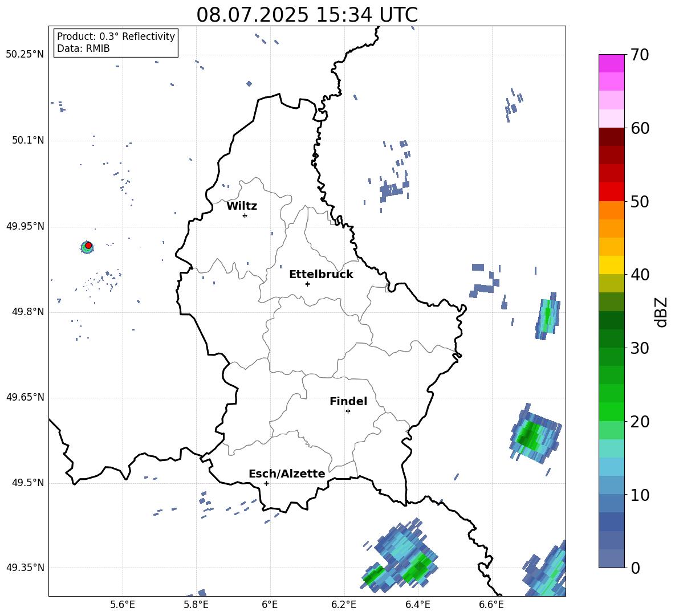This screenshot has height=616, width=675.
Task: Click the 49.8°N latitude label
Action: pyautogui.click(x=28, y=312)
